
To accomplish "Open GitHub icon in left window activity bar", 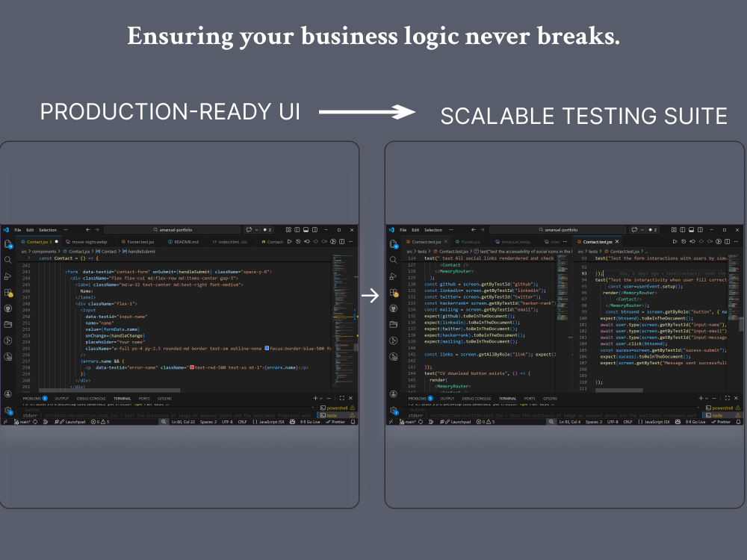I will [8, 308].
